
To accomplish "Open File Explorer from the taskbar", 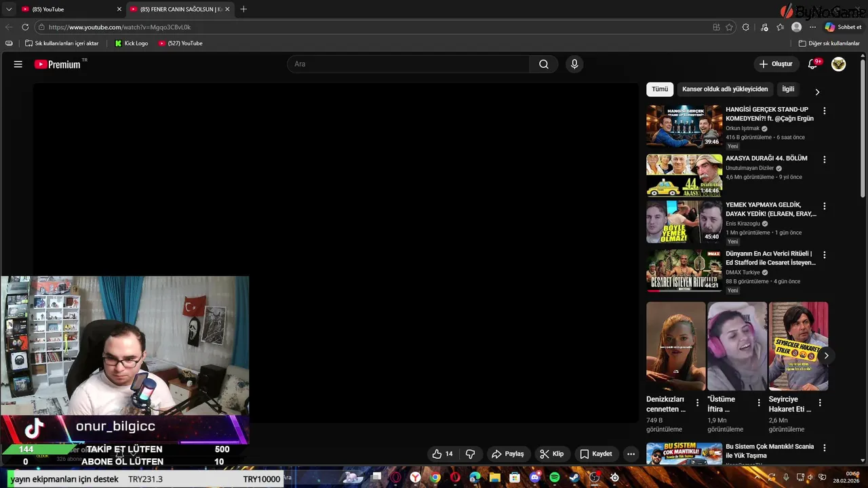I will tap(494, 477).
